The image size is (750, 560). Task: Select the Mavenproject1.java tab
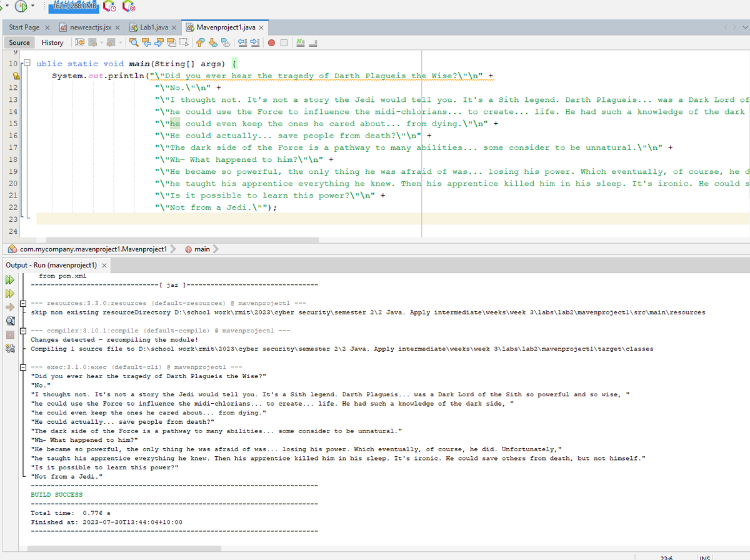pos(226,27)
